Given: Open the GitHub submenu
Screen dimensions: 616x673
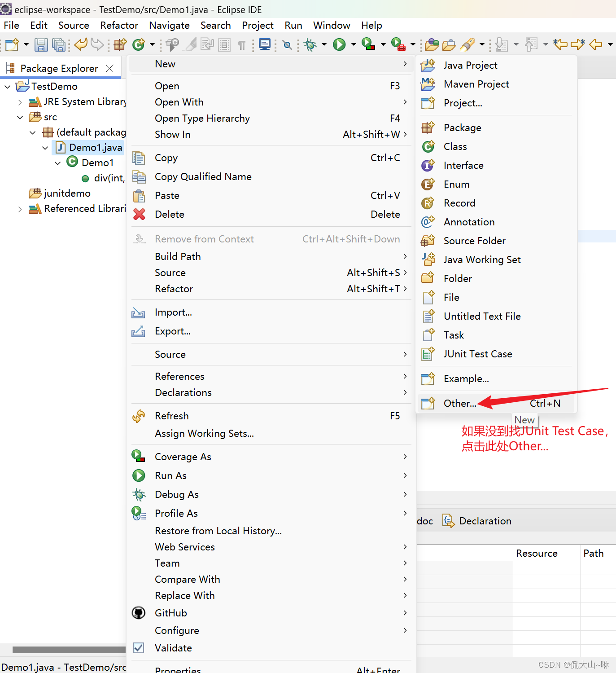Looking at the screenshot, I should click(271, 613).
